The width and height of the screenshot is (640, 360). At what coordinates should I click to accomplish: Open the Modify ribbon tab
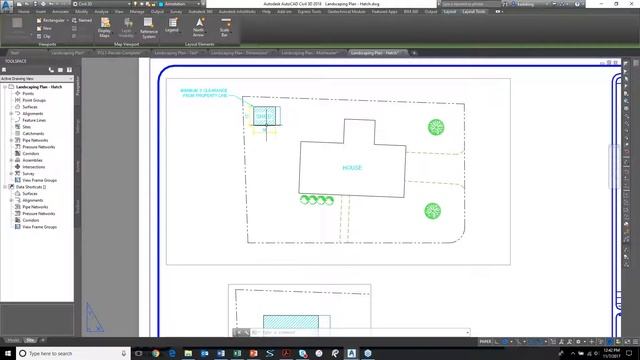click(x=81, y=11)
